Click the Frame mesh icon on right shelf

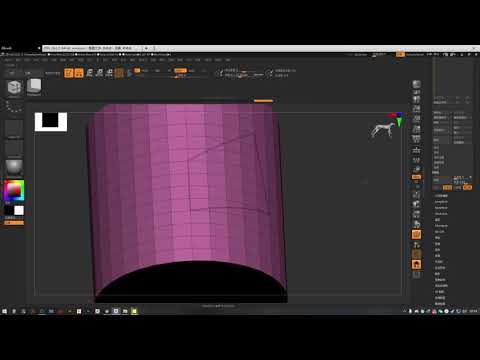tap(416, 195)
